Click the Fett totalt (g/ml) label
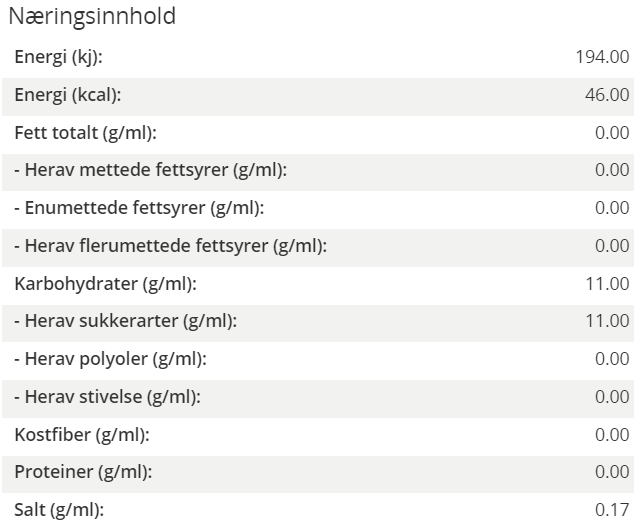 (85, 133)
